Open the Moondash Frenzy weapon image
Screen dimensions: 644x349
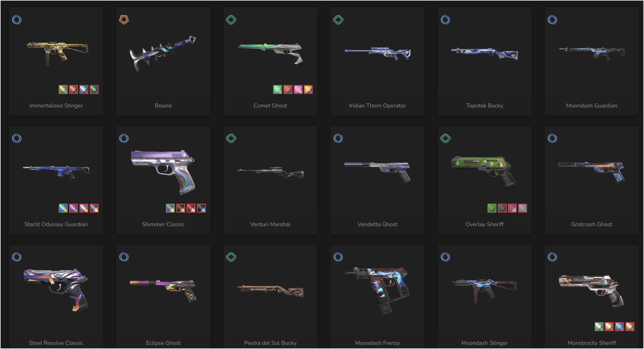(377, 290)
